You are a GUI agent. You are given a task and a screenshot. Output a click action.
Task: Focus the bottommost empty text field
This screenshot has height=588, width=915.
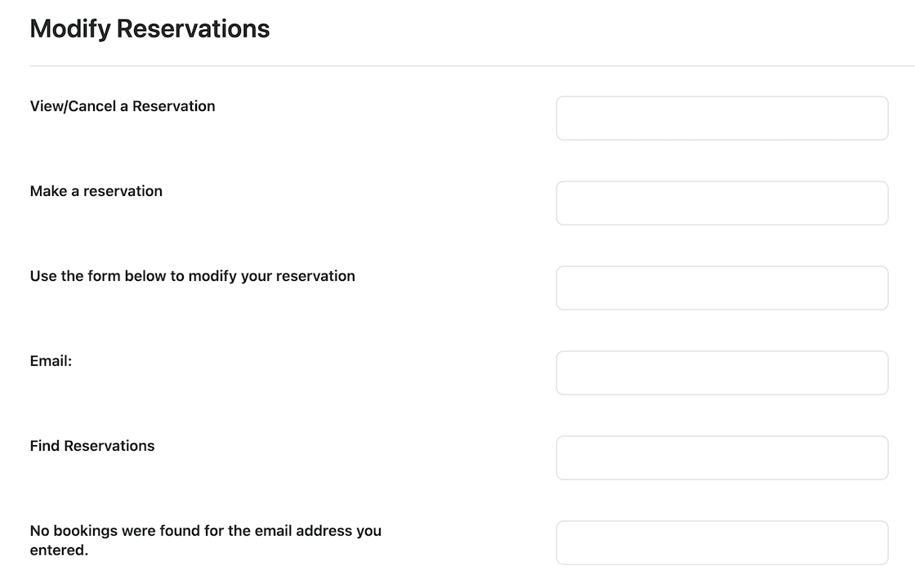[x=722, y=542]
